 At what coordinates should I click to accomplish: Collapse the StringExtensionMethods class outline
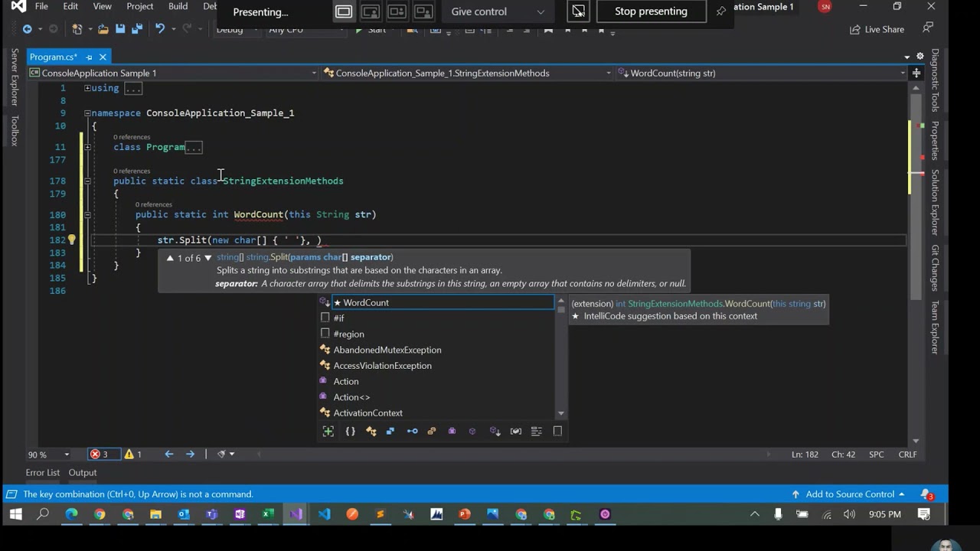coord(87,181)
